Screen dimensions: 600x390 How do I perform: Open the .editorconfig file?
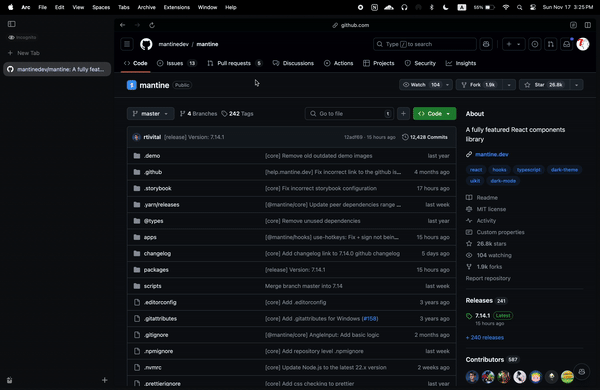(160, 302)
